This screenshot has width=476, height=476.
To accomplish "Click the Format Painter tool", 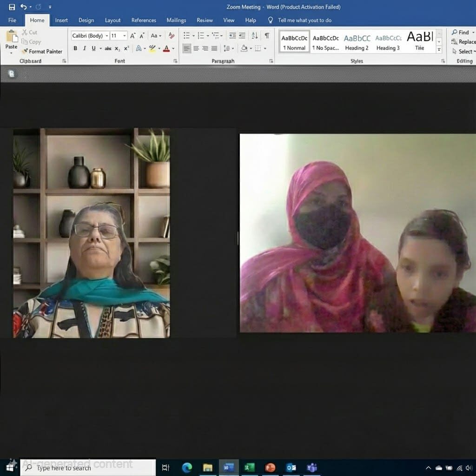I will tap(42, 52).
